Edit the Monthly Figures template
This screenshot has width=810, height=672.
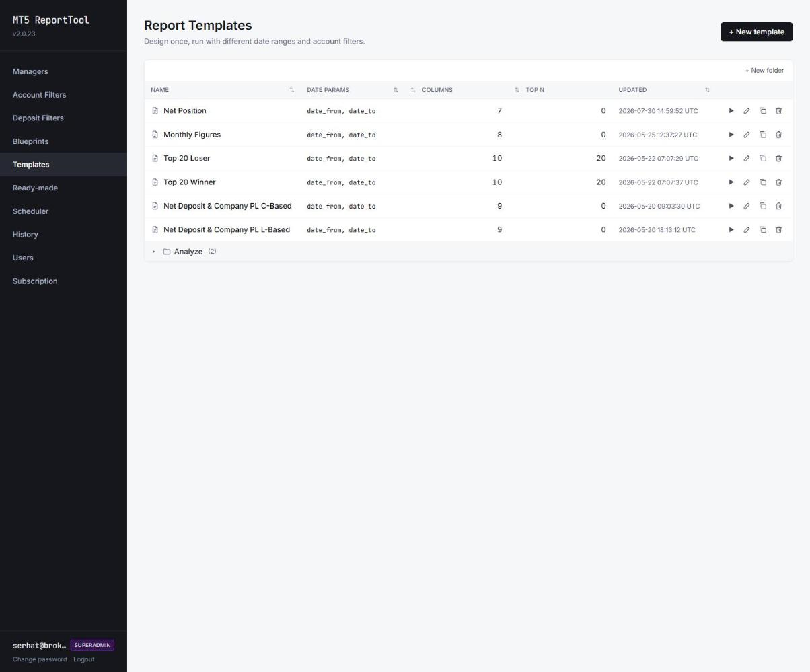(x=747, y=135)
